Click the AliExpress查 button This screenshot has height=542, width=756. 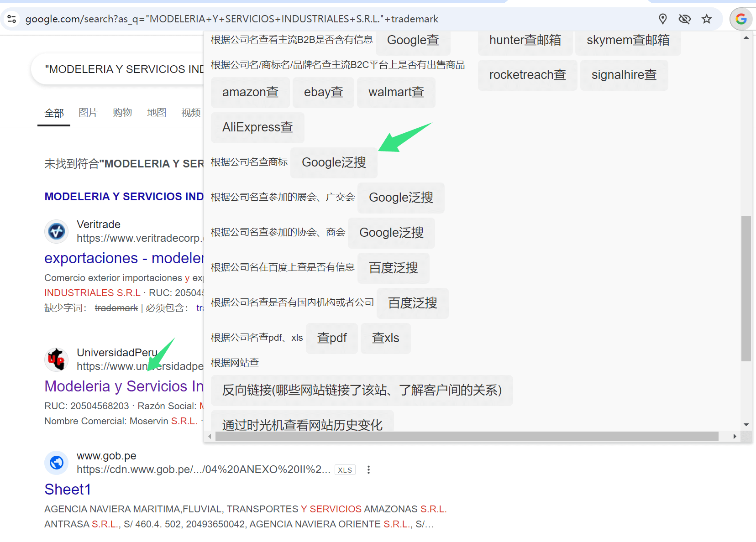(x=257, y=127)
